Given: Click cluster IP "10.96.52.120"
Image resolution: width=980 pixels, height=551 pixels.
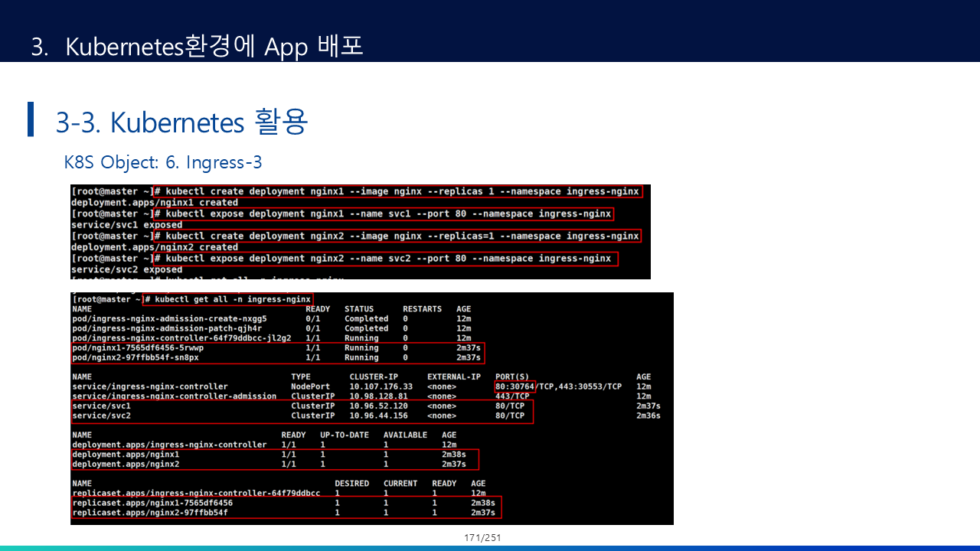Looking at the screenshot, I should (x=378, y=406).
